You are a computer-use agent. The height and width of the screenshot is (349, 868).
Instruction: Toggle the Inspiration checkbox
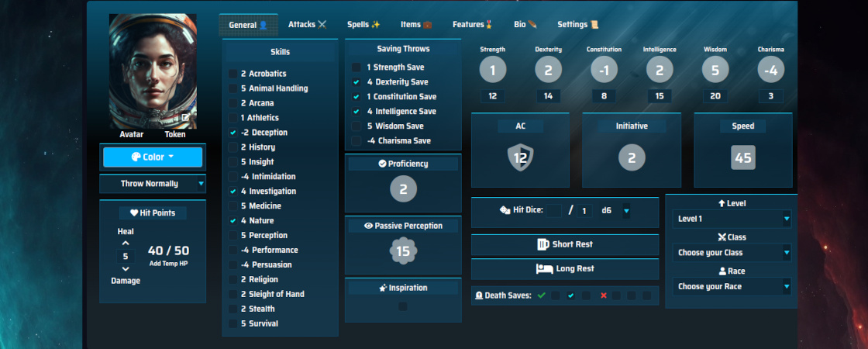coord(403,306)
